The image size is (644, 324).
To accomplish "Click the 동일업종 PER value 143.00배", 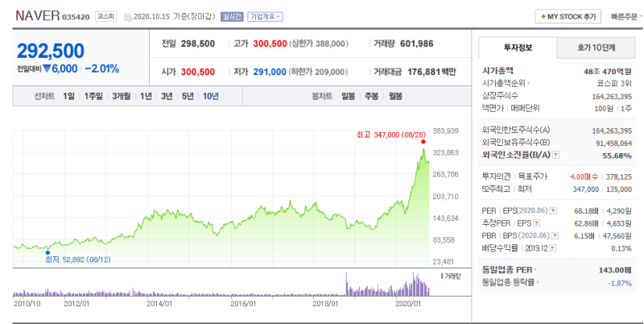I will pos(615,270).
